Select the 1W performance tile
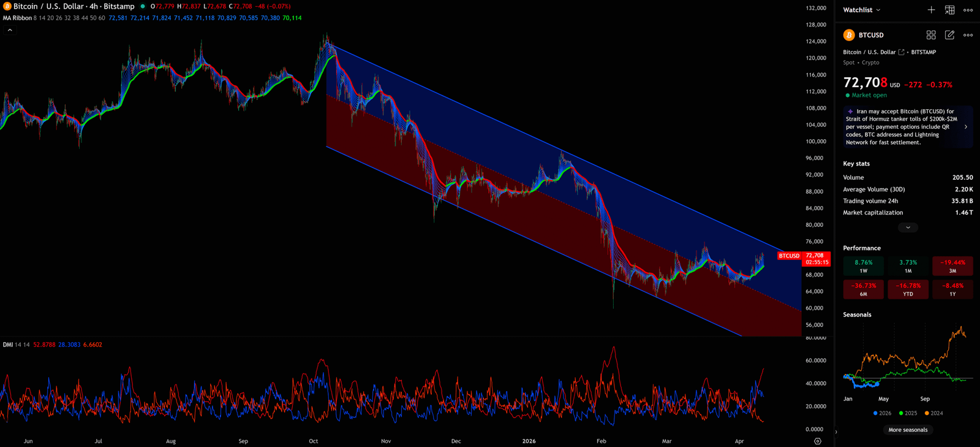The height and width of the screenshot is (447, 980). click(863, 266)
